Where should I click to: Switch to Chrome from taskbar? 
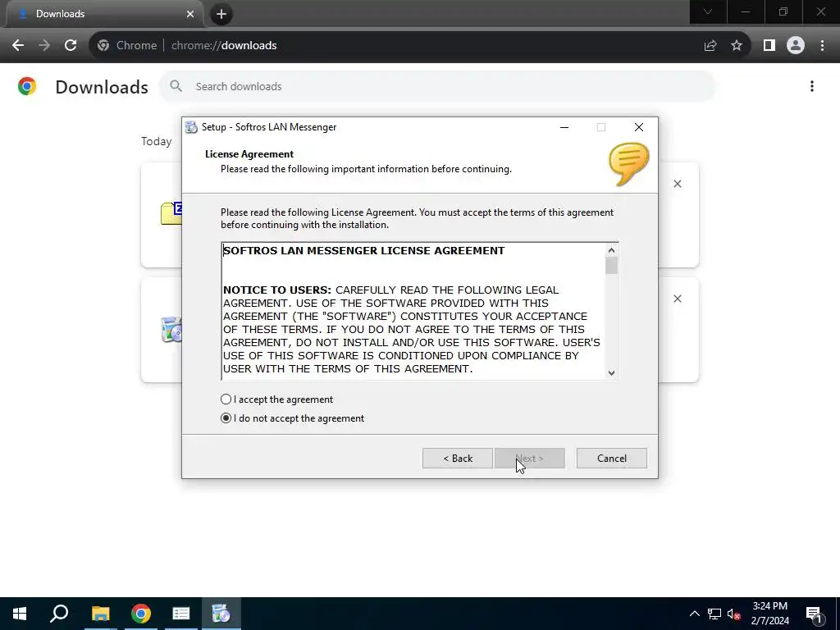click(x=141, y=614)
